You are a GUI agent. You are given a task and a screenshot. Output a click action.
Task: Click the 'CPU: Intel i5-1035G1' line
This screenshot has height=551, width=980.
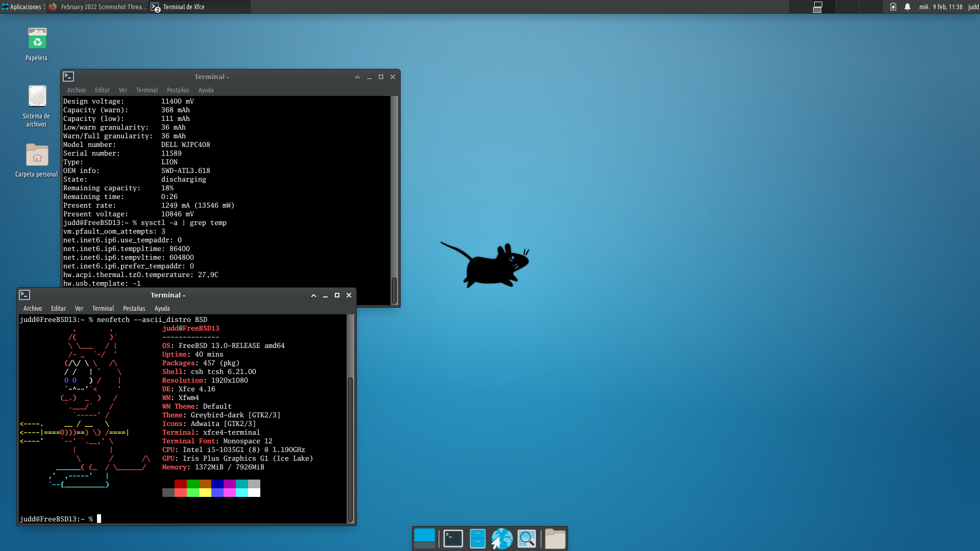(234, 450)
